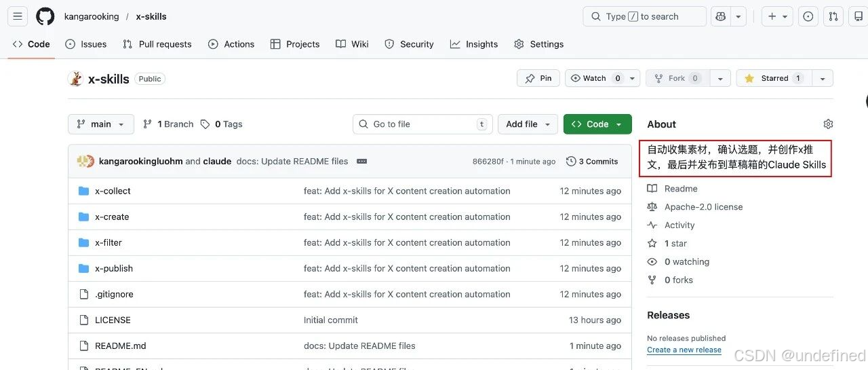The image size is (868, 370).
Task: Open the .gitignore file
Action: (x=114, y=294)
